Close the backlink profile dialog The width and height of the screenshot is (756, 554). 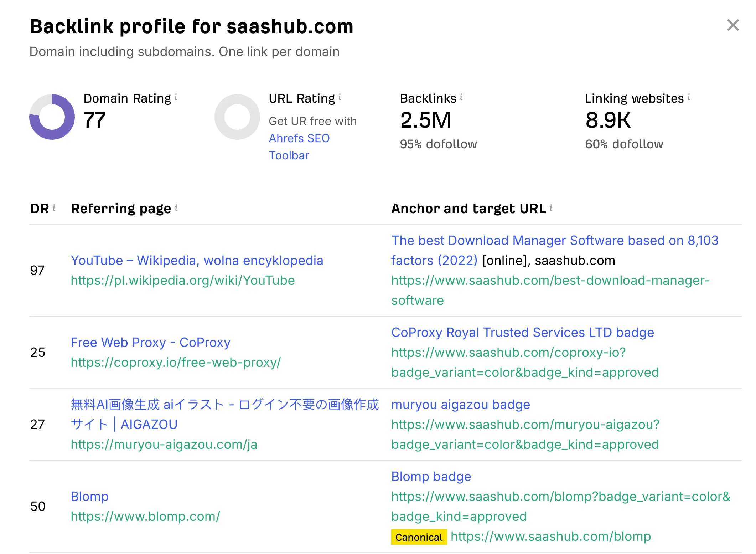(732, 25)
